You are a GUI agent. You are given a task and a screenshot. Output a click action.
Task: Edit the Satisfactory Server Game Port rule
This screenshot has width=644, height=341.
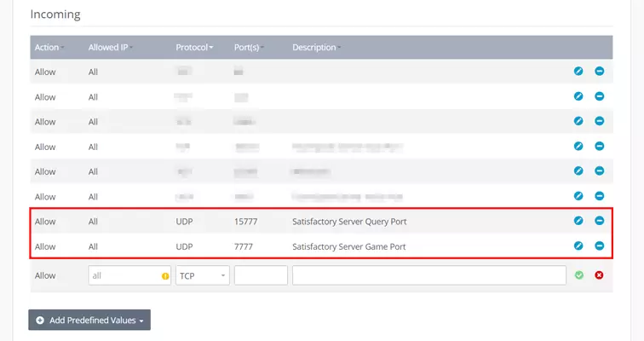[x=578, y=246]
